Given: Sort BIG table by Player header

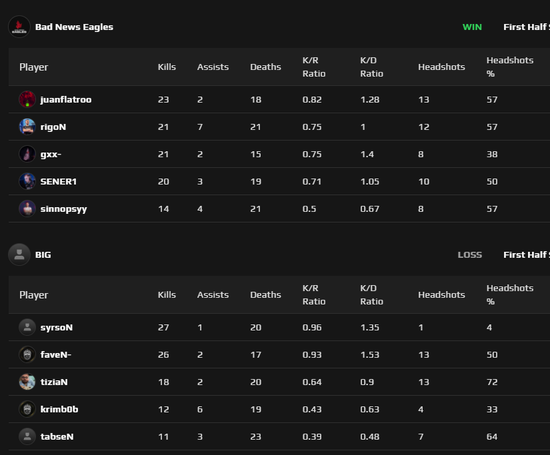Looking at the screenshot, I should tap(34, 295).
